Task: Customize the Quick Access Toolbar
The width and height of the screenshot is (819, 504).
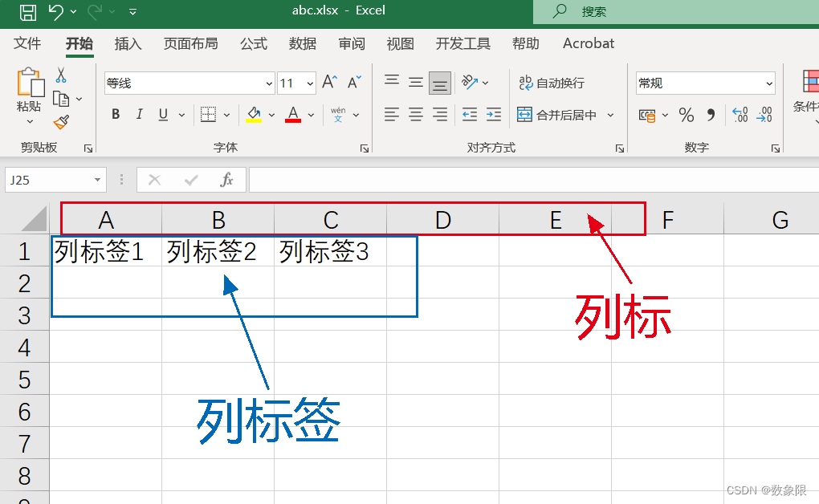Action: point(132,11)
